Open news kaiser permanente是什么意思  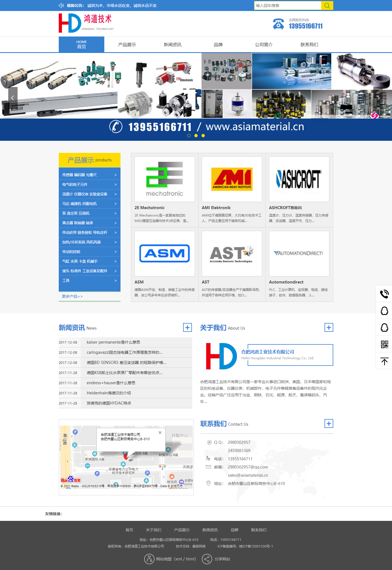(x=113, y=342)
